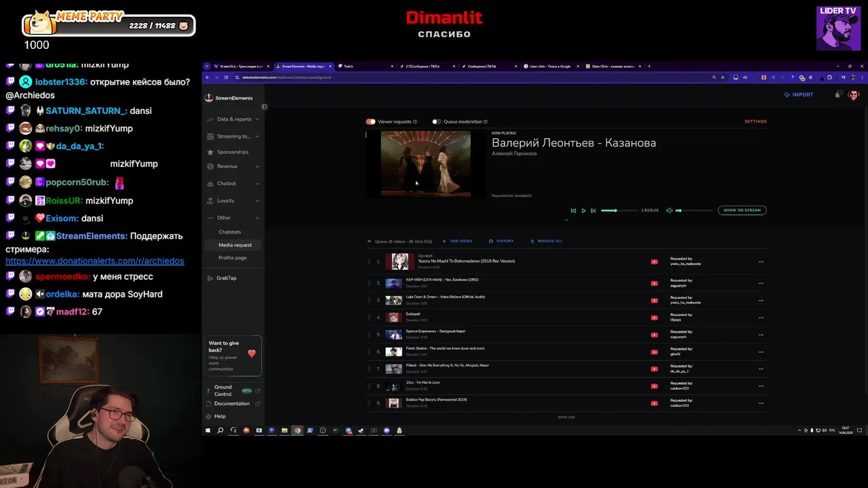Seek in the track progress slider
The height and width of the screenshot is (488, 868).
[618, 211]
